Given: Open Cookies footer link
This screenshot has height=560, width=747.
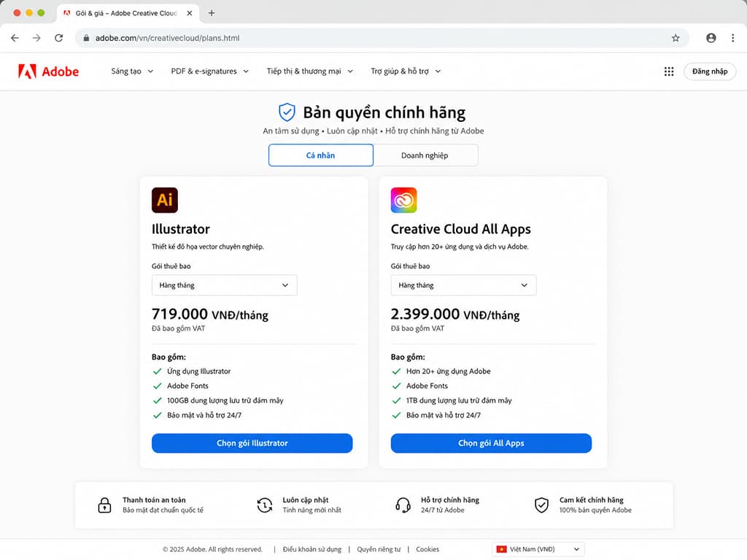Looking at the screenshot, I should click(427, 549).
